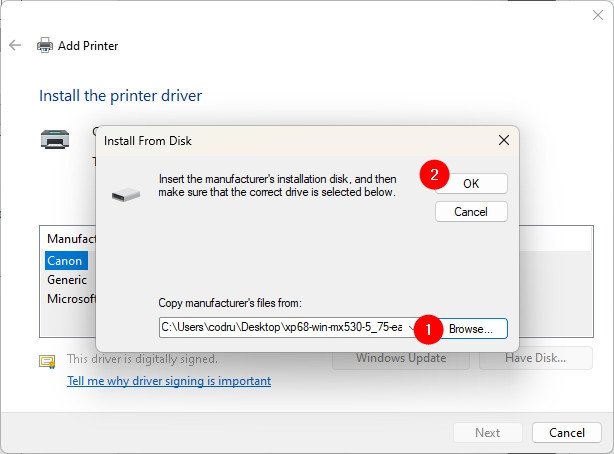
Task: Click the large printer icon under the heading
Action: (55, 139)
